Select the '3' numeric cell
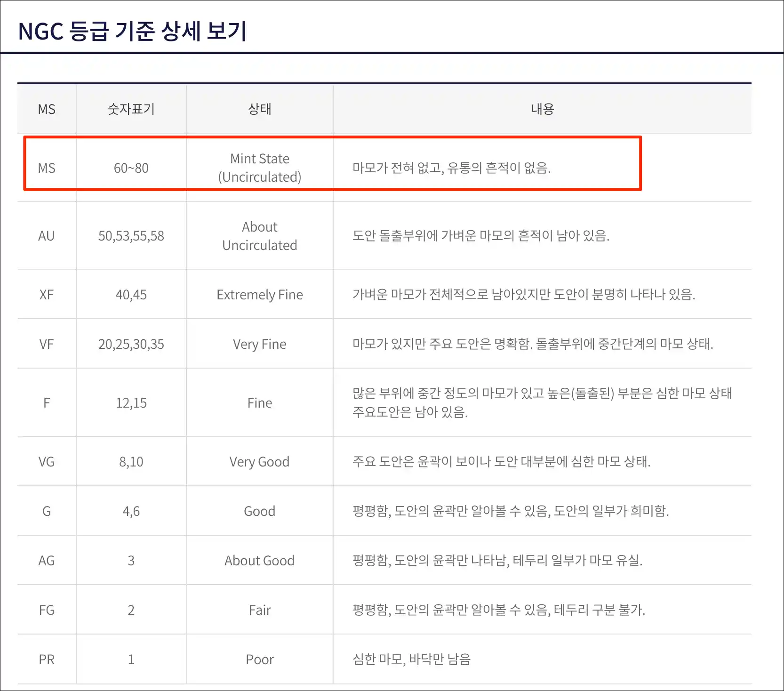The width and height of the screenshot is (784, 691). pos(131,561)
